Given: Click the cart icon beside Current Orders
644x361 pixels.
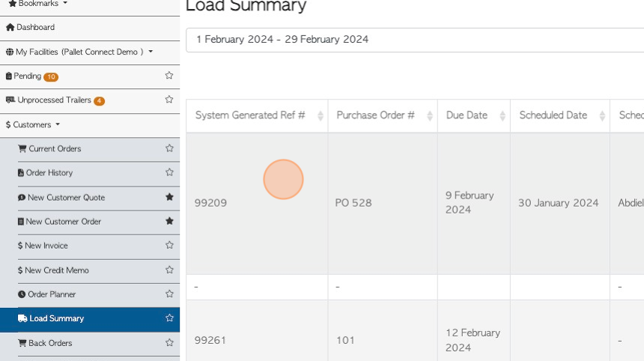Looking at the screenshot, I should pyautogui.click(x=22, y=149).
